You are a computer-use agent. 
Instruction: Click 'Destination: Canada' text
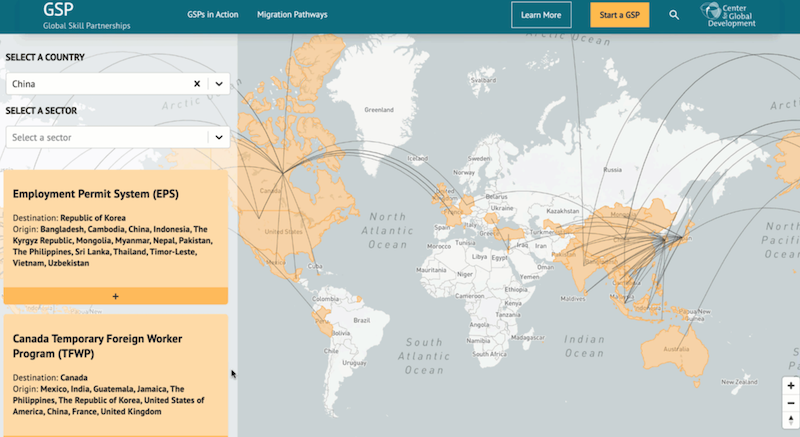(x=50, y=378)
